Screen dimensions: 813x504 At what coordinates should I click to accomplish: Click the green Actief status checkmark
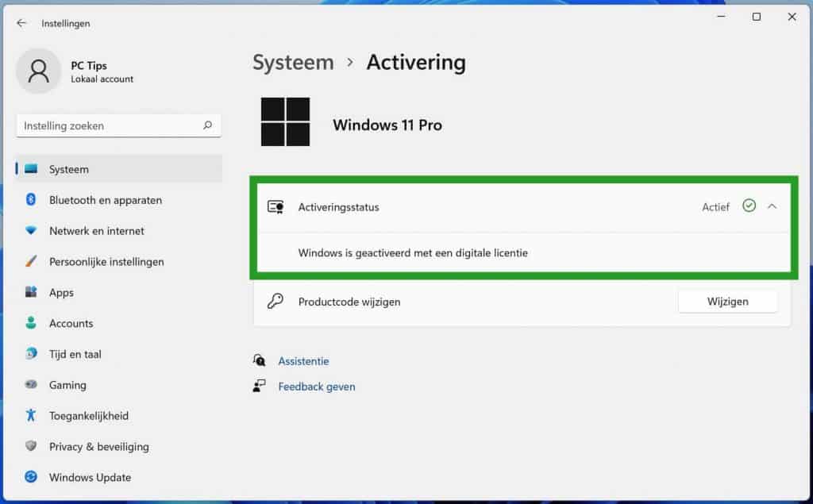point(749,206)
